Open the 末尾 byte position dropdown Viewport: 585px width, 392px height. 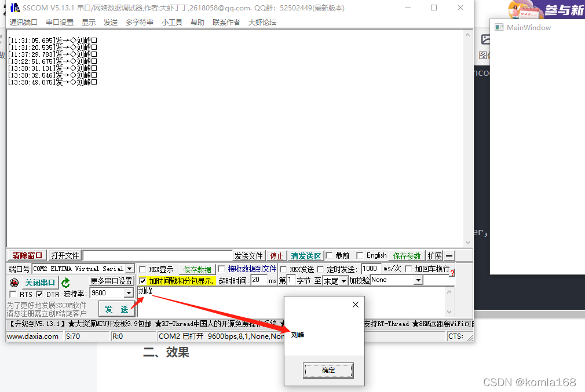coord(343,280)
